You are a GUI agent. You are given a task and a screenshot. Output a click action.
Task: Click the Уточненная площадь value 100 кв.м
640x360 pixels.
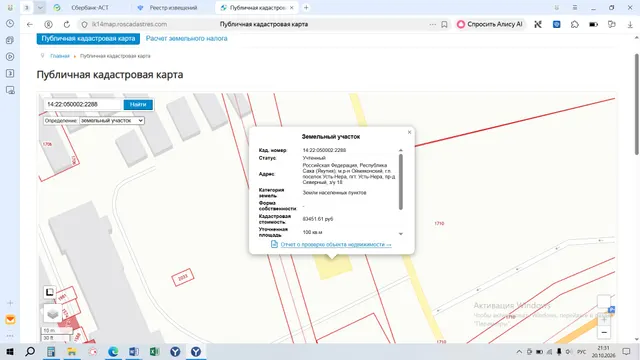click(x=313, y=232)
